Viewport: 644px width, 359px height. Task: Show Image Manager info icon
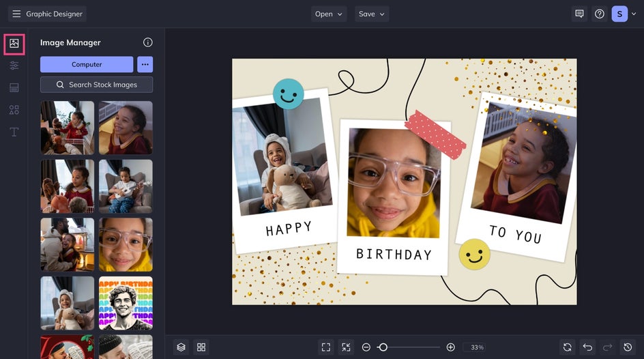(x=148, y=42)
